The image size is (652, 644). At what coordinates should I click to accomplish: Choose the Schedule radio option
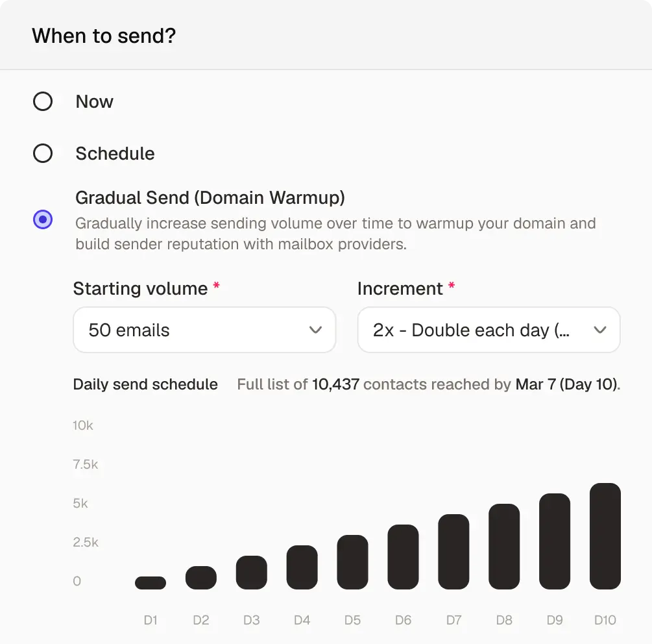point(43,154)
